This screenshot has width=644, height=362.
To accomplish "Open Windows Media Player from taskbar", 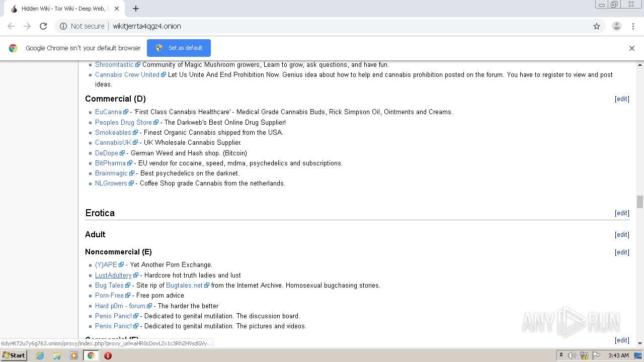I will tap(74, 355).
